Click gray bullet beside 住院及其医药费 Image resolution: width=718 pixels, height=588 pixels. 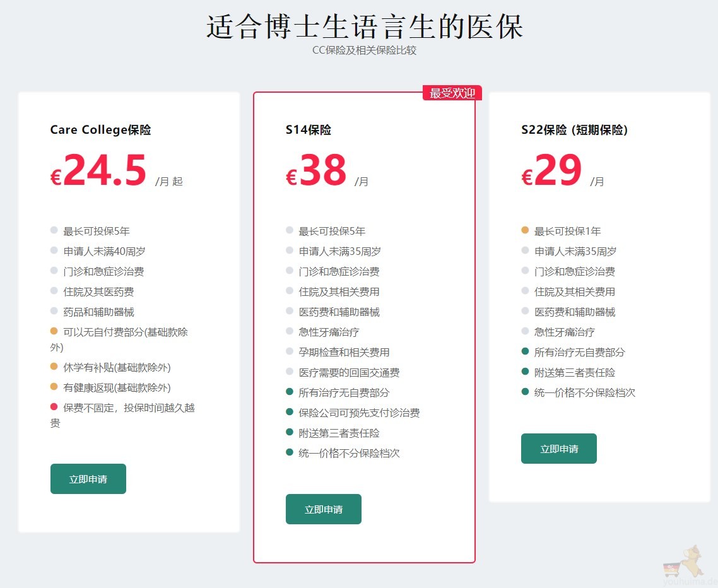54,290
